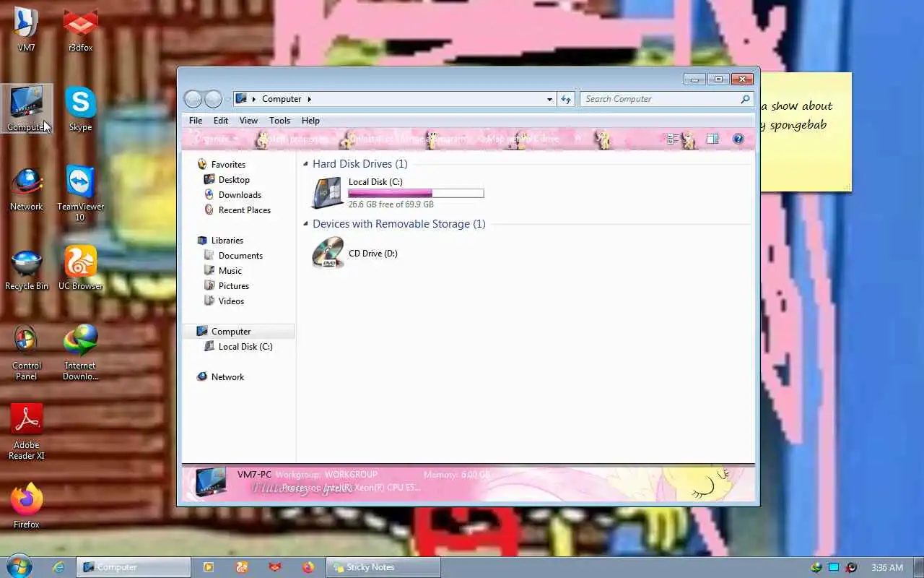Collapse the Hard Disk Drives group
Image resolution: width=924 pixels, height=578 pixels.
305,164
